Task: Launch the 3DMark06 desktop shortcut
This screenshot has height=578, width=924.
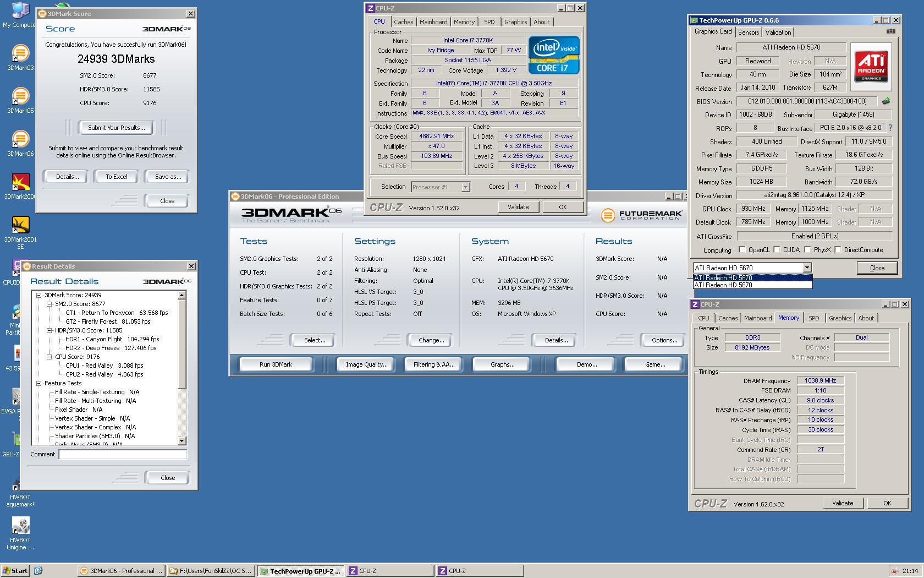Action: point(20,143)
